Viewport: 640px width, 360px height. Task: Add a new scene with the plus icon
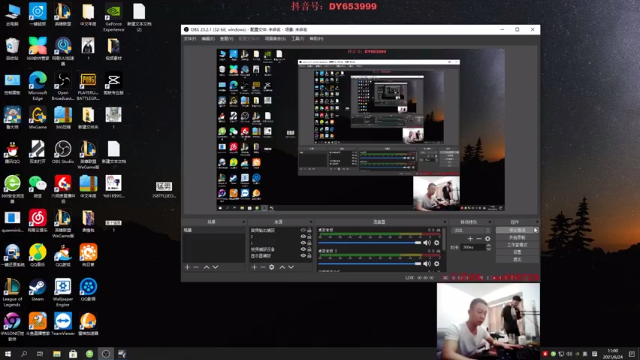point(187,267)
